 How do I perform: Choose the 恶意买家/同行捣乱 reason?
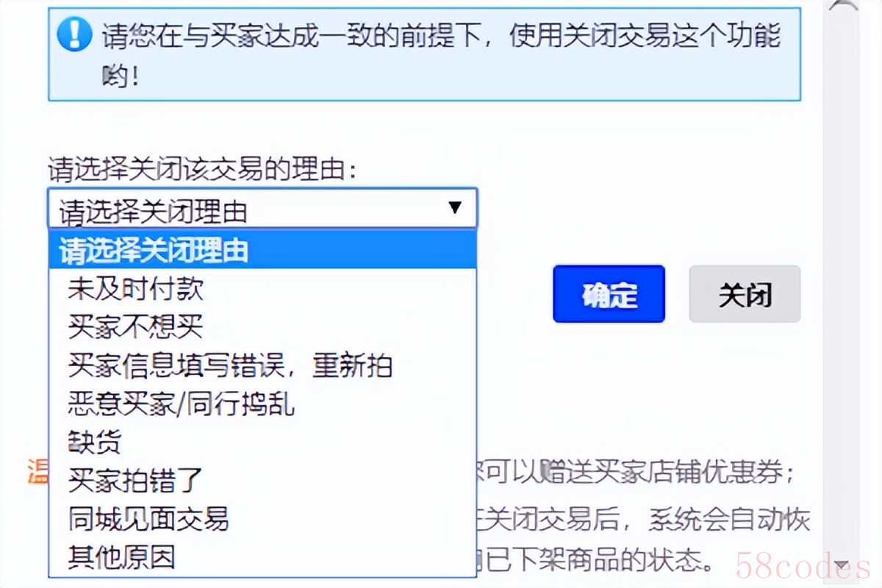click(x=262, y=404)
